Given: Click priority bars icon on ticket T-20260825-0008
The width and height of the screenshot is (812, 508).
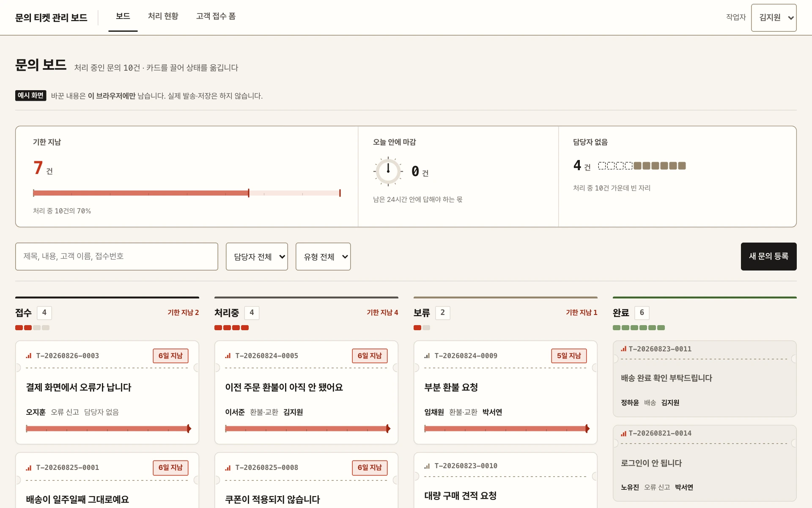Looking at the screenshot, I should (228, 468).
